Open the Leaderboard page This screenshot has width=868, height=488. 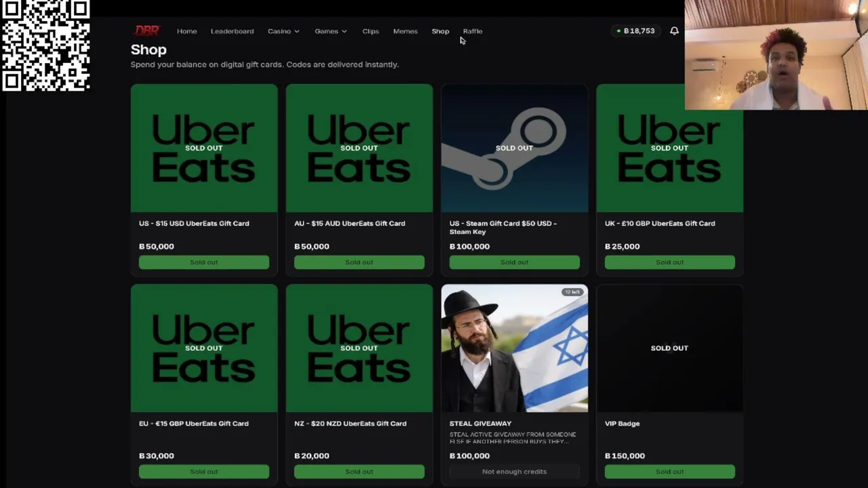coord(232,31)
